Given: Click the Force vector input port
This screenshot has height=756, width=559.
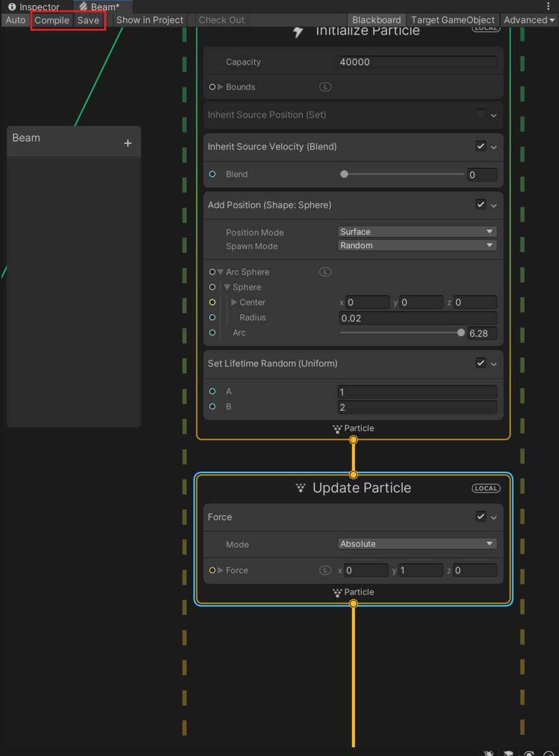Looking at the screenshot, I should point(212,570).
